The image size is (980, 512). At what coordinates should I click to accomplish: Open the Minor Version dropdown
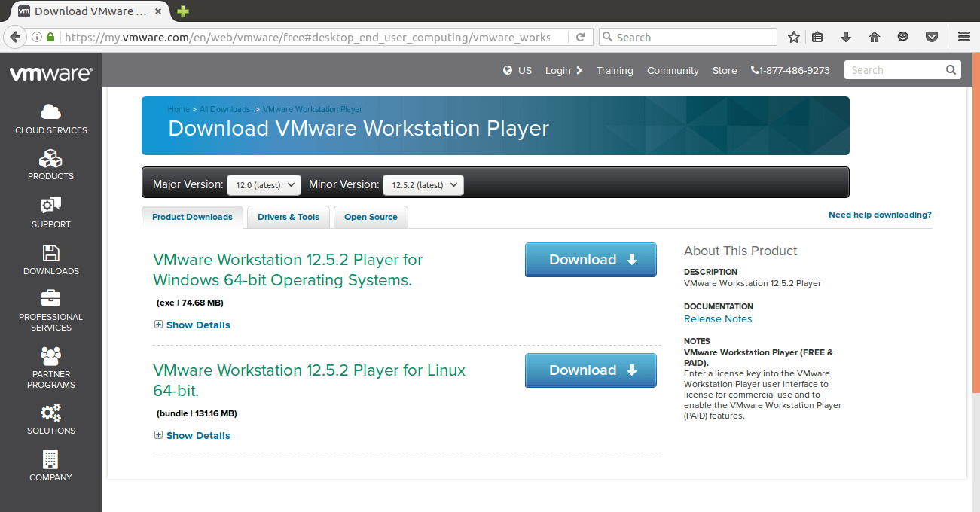pos(423,184)
